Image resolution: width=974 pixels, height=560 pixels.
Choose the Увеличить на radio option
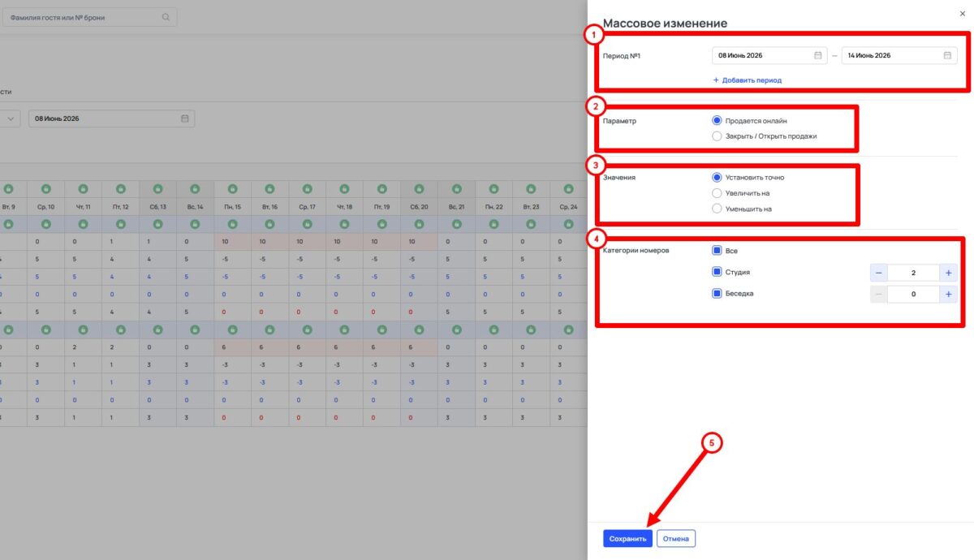[717, 193]
